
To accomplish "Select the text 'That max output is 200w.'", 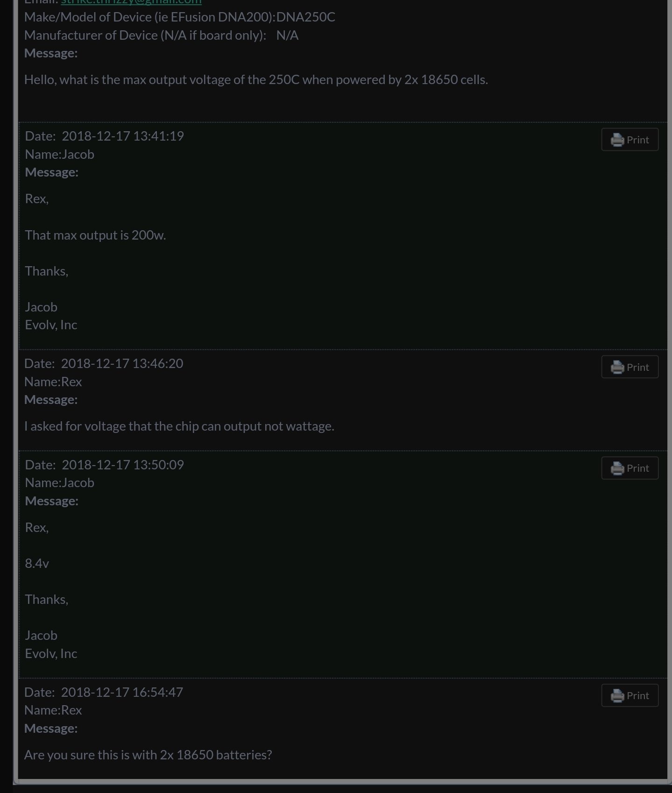I will (95, 235).
